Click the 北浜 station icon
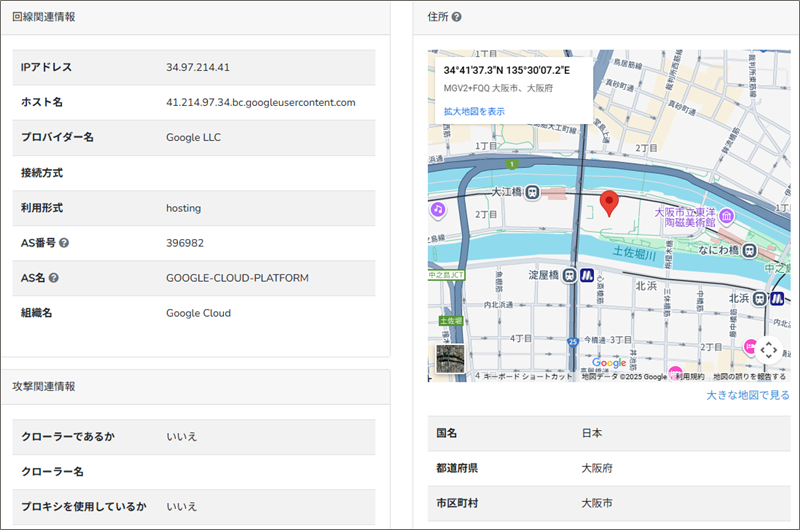This screenshot has height=530, width=800. 760,298
